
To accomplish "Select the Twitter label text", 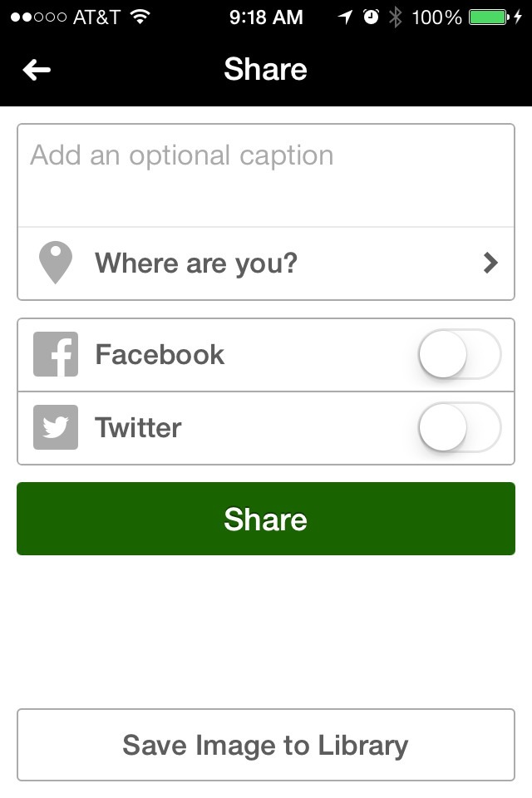I will point(138,428).
